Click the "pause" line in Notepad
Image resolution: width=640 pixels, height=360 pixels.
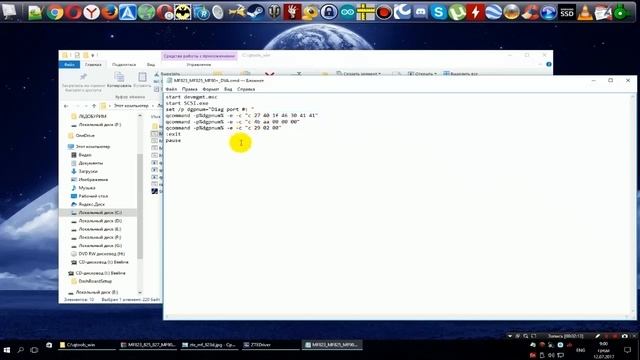click(173, 140)
